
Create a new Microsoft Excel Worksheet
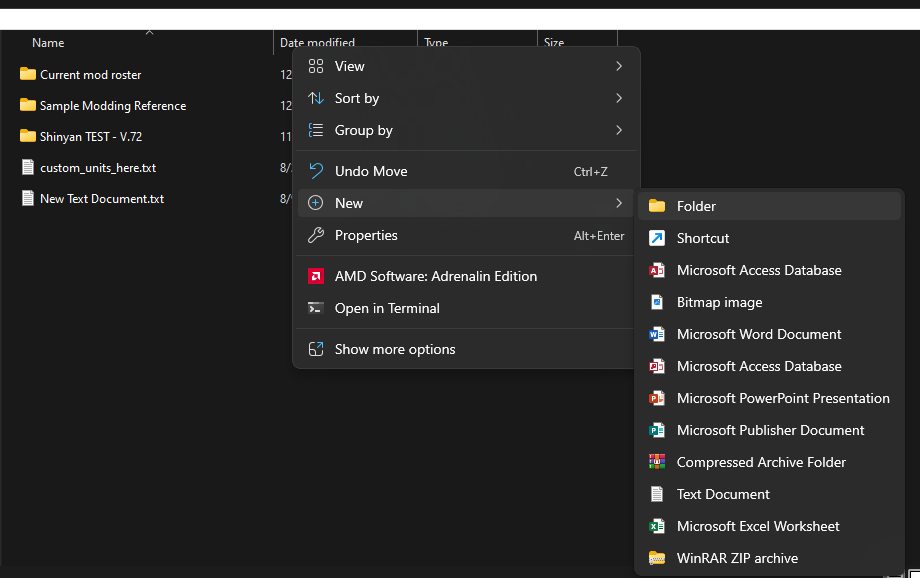(757, 526)
